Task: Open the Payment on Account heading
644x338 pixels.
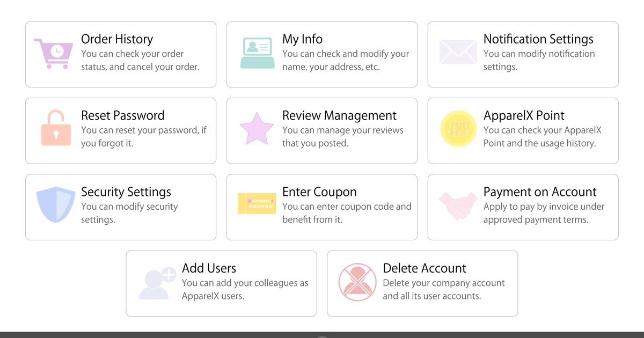Action: (x=540, y=192)
